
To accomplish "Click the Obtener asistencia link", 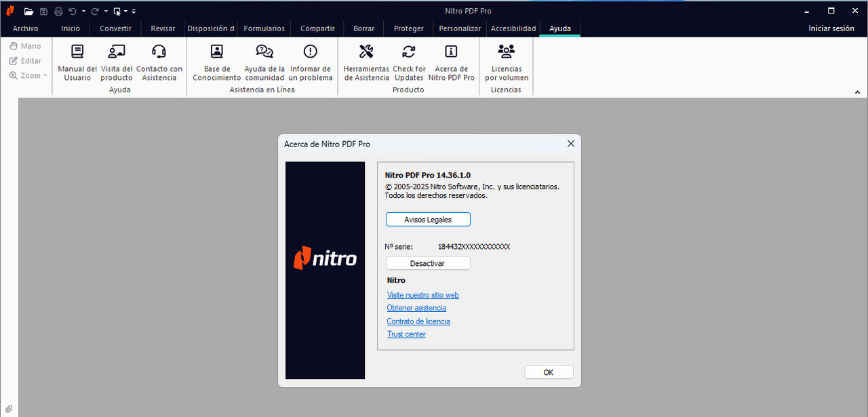I will pyautogui.click(x=416, y=308).
